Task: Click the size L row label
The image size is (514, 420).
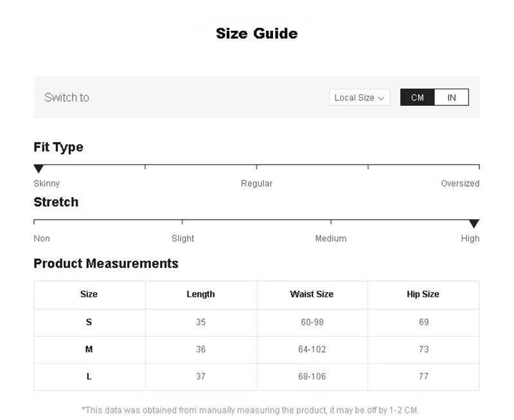Action: click(x=89, y=376)
